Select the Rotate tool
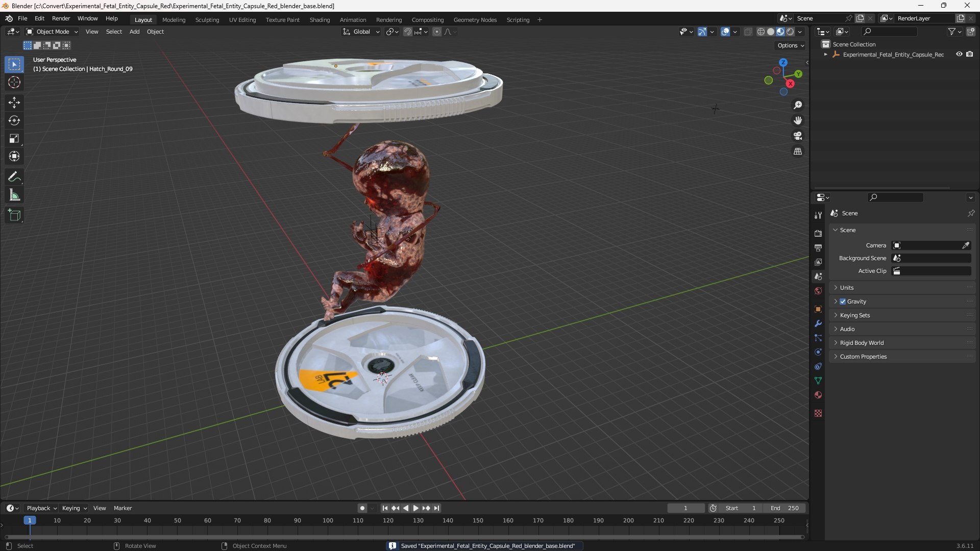Screen dimensions: 980x551 pyautogui.click(x=14, y=120)
